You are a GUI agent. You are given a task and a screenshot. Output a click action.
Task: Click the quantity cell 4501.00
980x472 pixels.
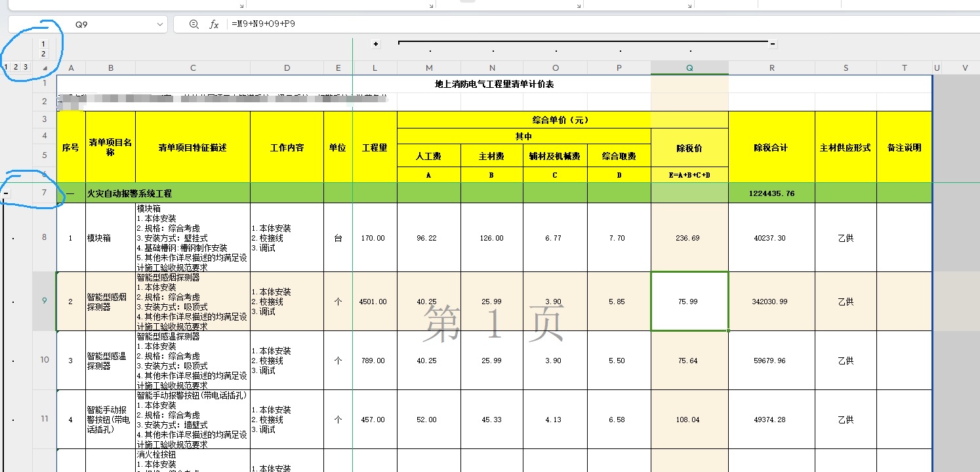[375, 301]
